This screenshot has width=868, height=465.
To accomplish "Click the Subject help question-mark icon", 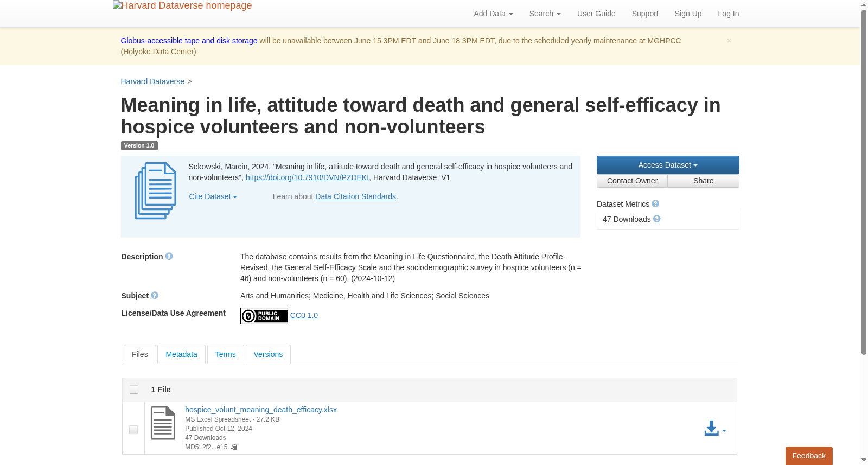I will coord(155,296).
